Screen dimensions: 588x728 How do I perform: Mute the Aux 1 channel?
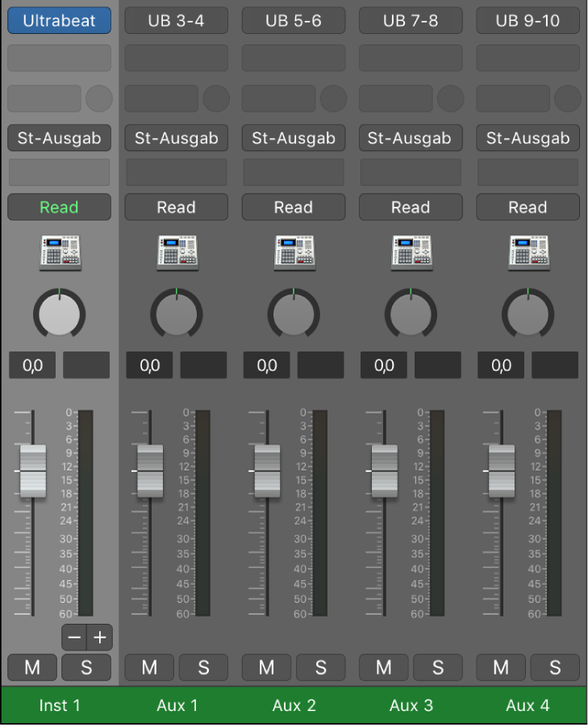149,667
